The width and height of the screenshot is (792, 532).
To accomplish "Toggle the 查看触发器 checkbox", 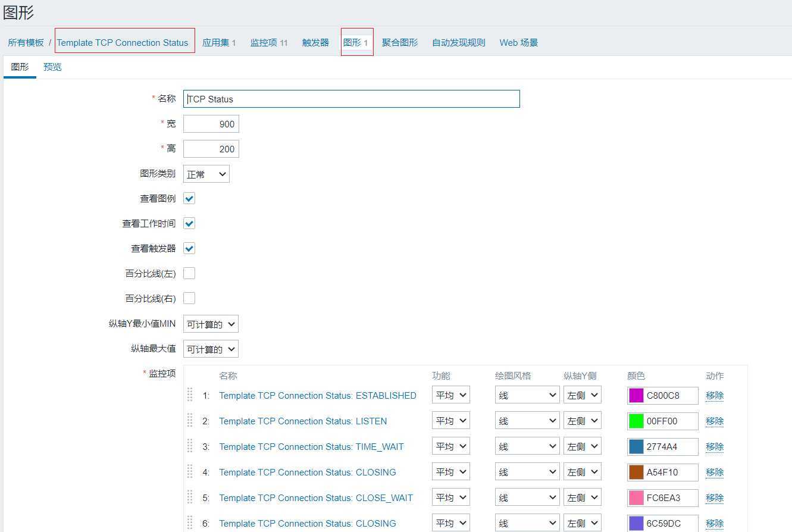I will [x=189, y=249].
